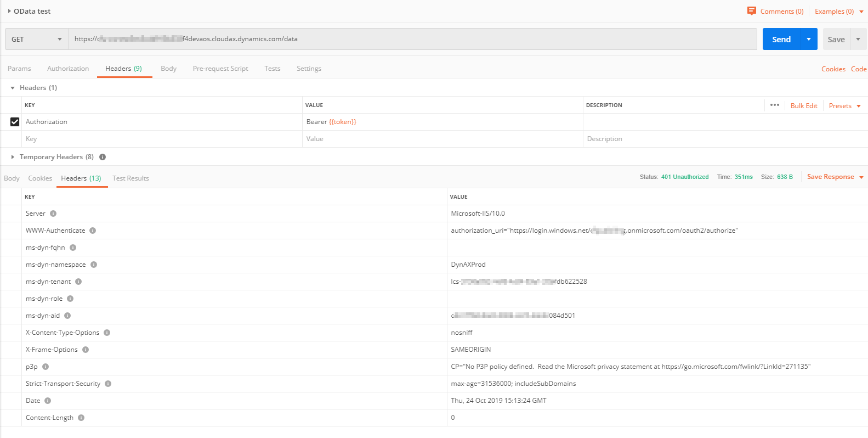Image resolution: width=868 pixels, height=438 pixels.
Task: Open the Code link
Action: tap(859, 69)
